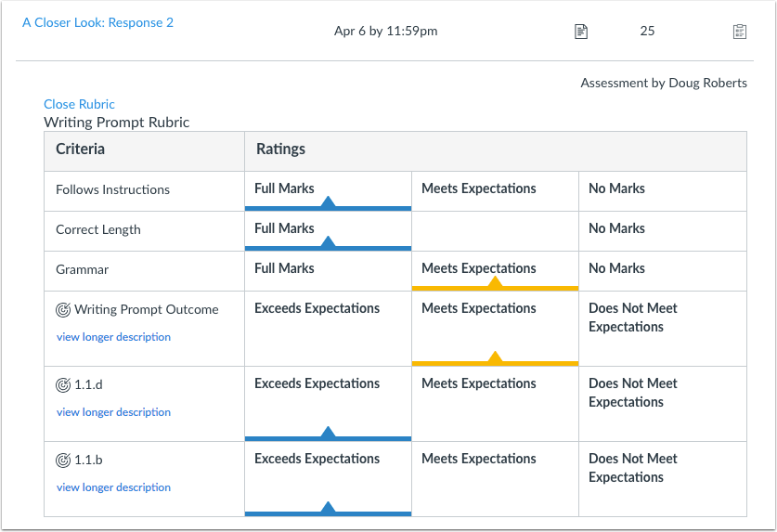Click the Grammar criterion text

pos(82,270)
